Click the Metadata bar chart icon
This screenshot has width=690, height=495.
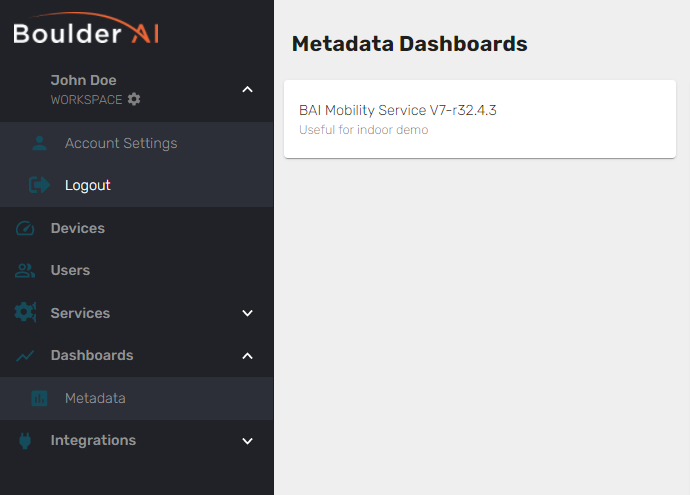[x=40, y=398]
